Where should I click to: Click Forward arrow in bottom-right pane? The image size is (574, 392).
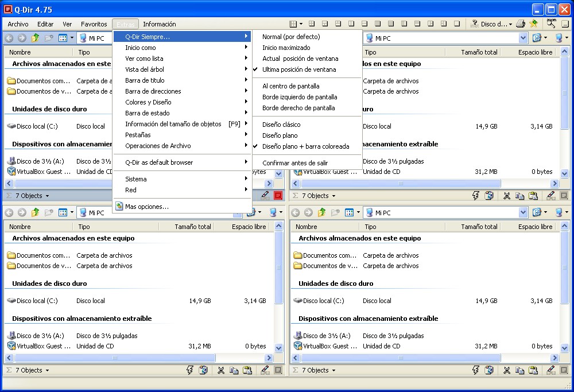pyautogui.click(x=309, y=213)
